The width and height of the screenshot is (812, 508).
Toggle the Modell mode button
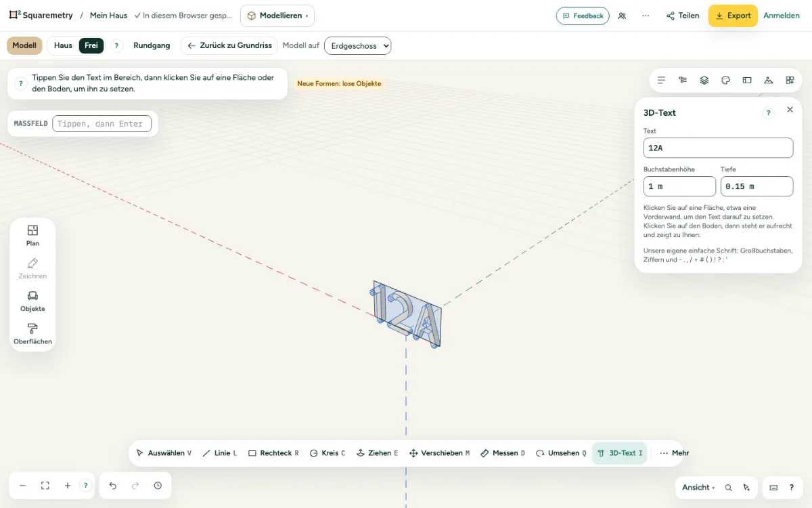pos(24,46)
